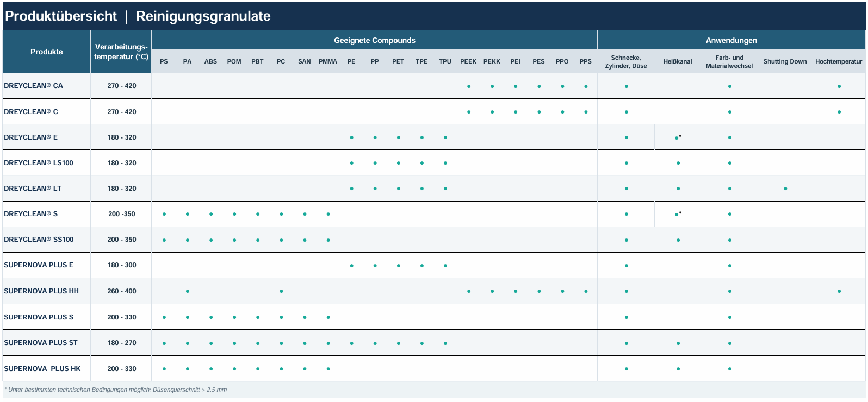Click the '200 - 350' temperature for DREYCLEAN® SS100
This screenshot has height=402, width=868.
122,240
